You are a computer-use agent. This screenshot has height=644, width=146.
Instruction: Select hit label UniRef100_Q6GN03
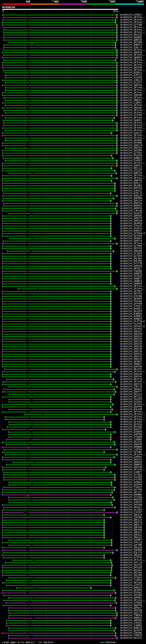pyautogui.click(x=131, y=58)
